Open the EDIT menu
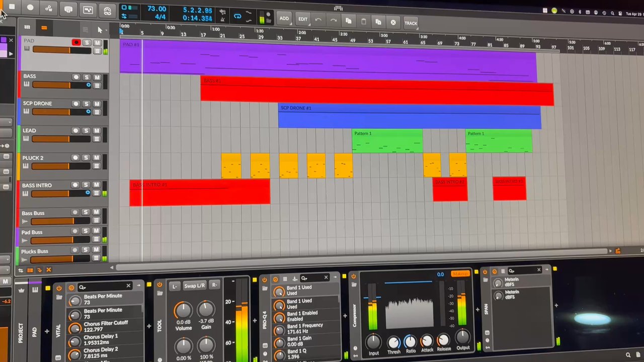Viewport: 644px width, 362px height. (303, 20)
